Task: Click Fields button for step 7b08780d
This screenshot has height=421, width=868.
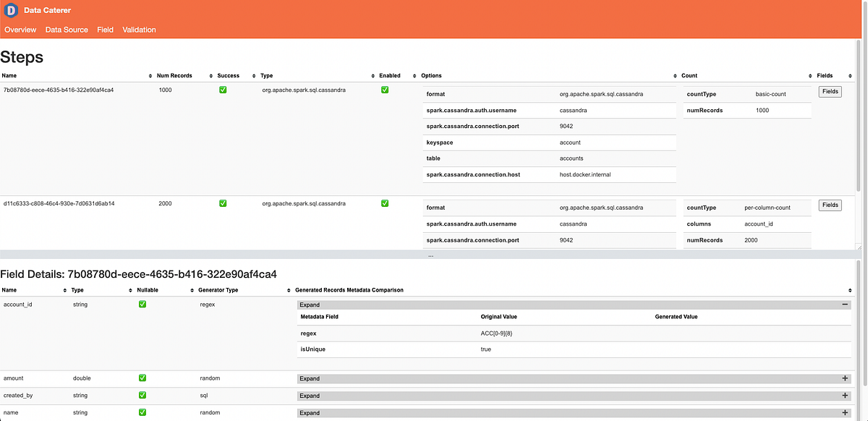Action: click(x=830, y=91)
